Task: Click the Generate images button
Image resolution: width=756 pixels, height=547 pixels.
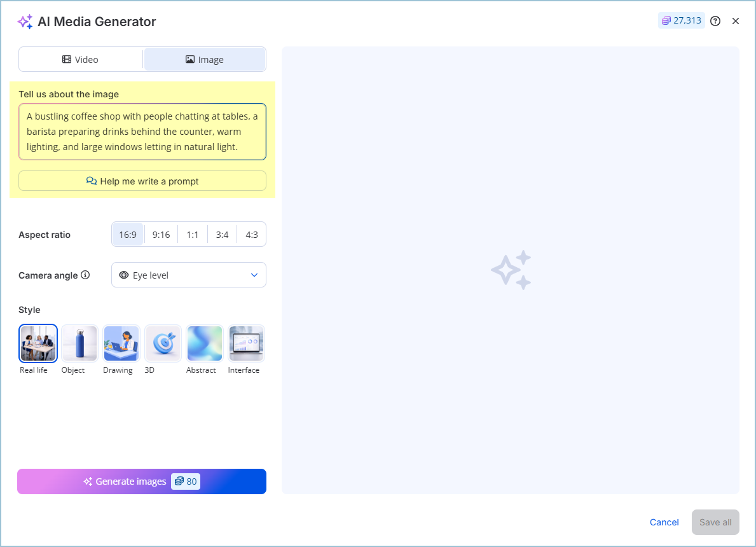Action: 142,481
